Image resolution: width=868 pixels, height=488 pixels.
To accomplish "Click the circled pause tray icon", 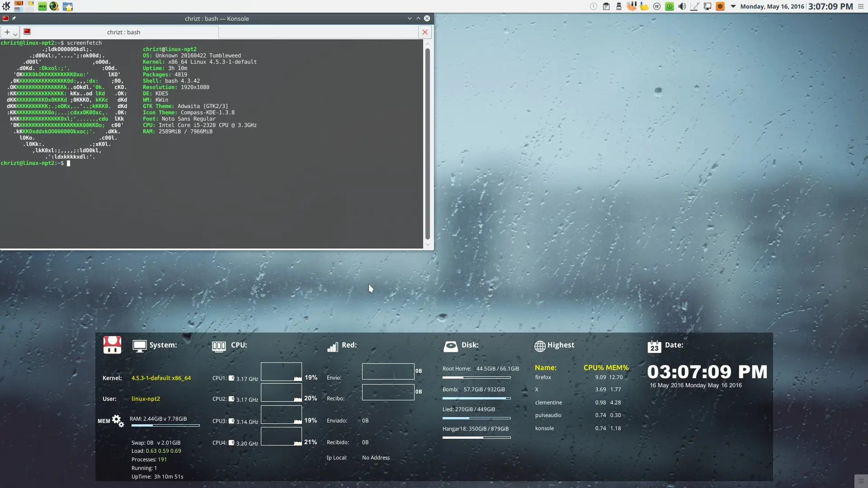I will tap(657, 6).
